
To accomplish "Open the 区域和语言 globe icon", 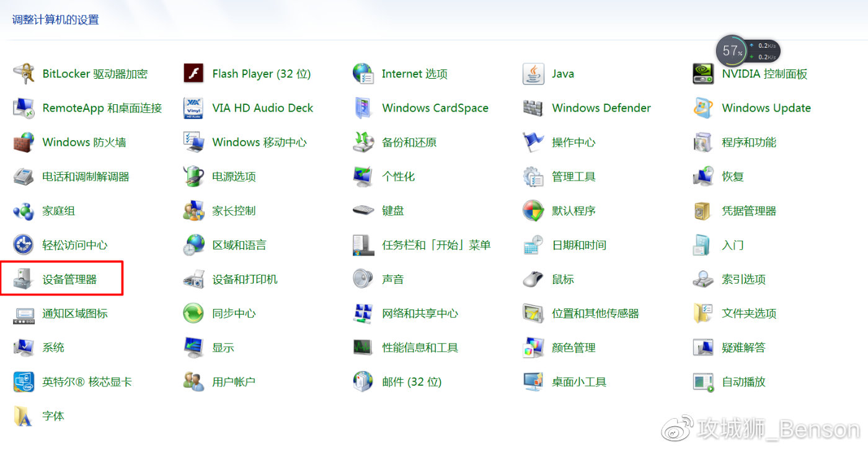I will [193, 245].
